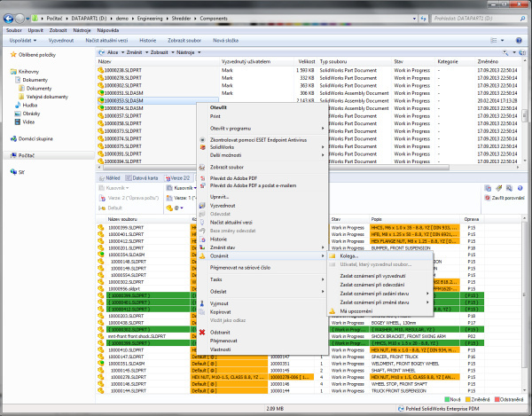Select Načíst aktuální verzi in context menu
The width and height of the screenshot is (532, 416).
(x=231, y=223)
